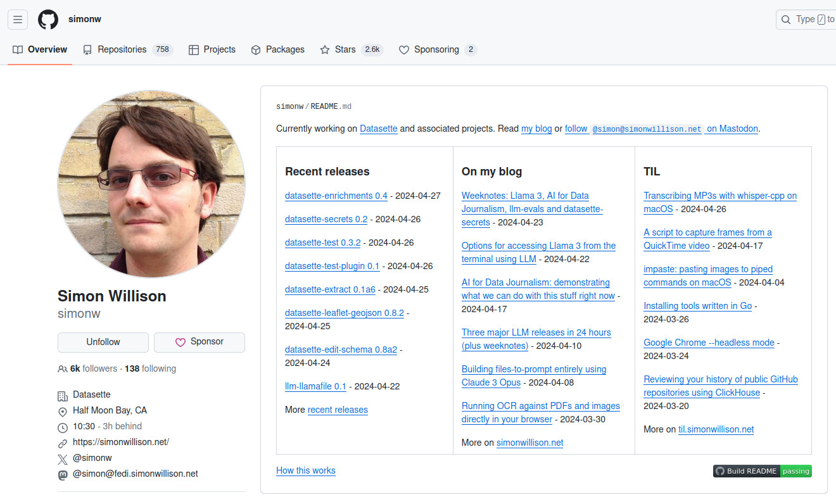Open llm-llamafile 0.1 release link
This screenshot has height=504, width=836.
click(315, 386)
